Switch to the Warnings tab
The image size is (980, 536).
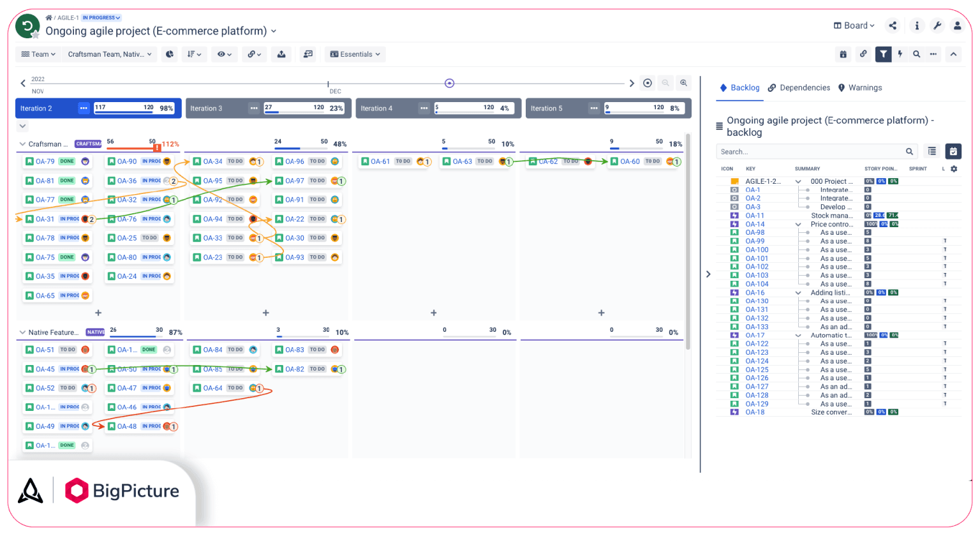point(860,88)
